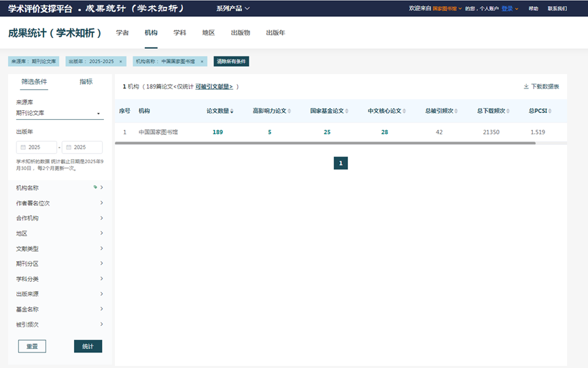588x368 pixels.
Task: Sort table by 论文数量 column arrows
Action: pyautogui.click(x=232, y=111)
